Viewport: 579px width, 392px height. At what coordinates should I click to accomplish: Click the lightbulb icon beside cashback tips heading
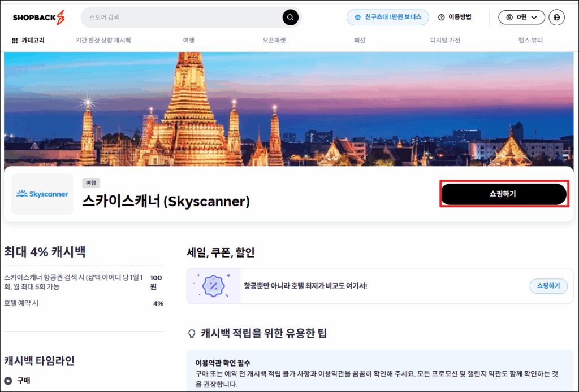(192, 334)
